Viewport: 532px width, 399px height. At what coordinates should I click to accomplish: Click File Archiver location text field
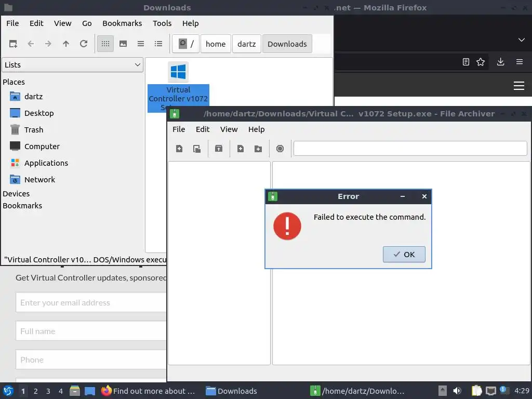tap(410, 148)
